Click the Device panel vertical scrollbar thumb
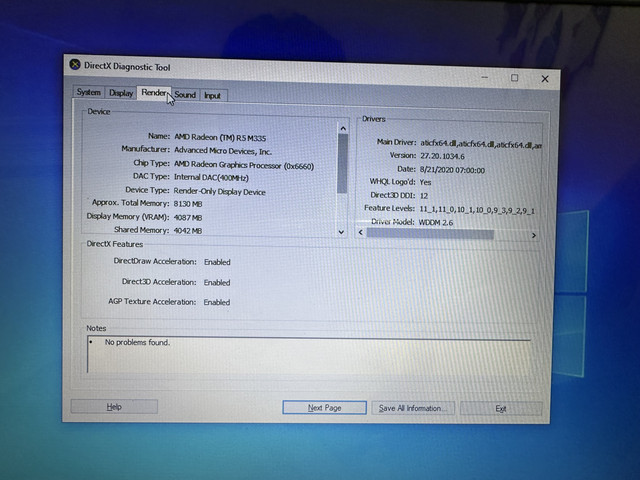 click(x=342, y=164)
